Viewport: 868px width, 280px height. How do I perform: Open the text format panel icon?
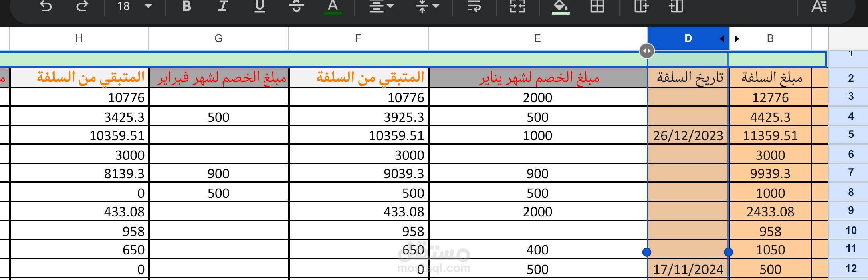[819, 6]
